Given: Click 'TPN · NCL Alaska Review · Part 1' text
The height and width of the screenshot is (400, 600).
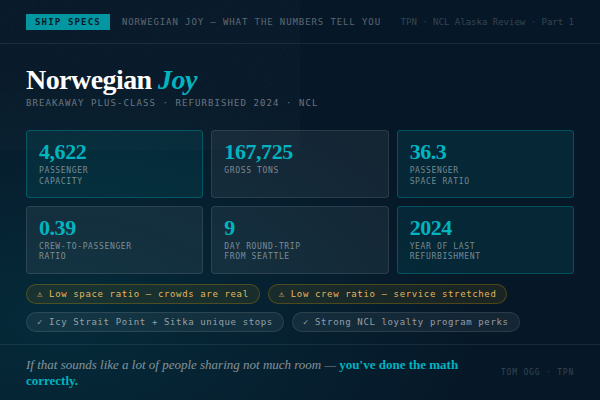Looking at the screenshot, I should (487, 22).
